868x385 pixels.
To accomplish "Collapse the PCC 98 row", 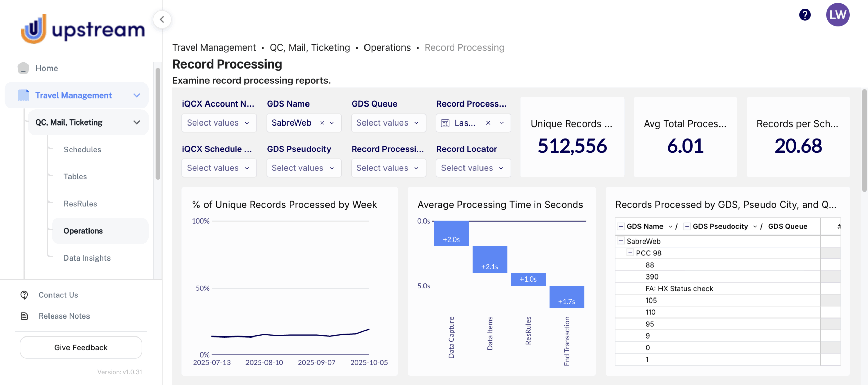I will [630, 253].
